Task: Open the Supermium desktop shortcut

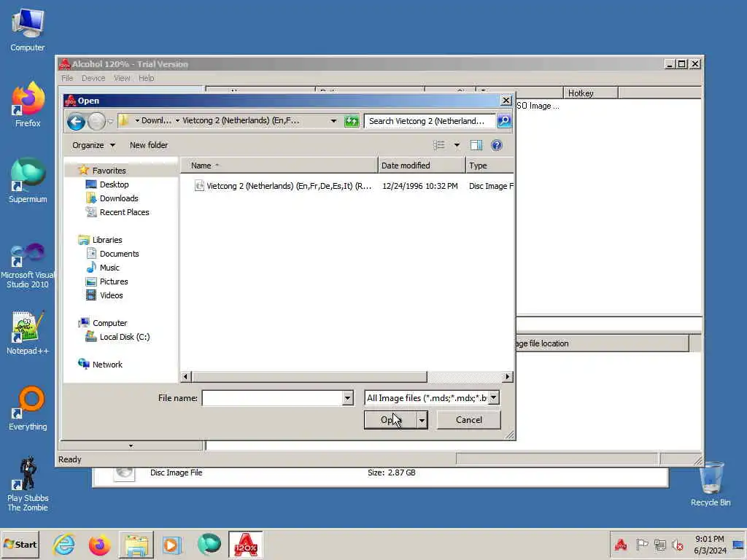Action: [x=28, y=181]
